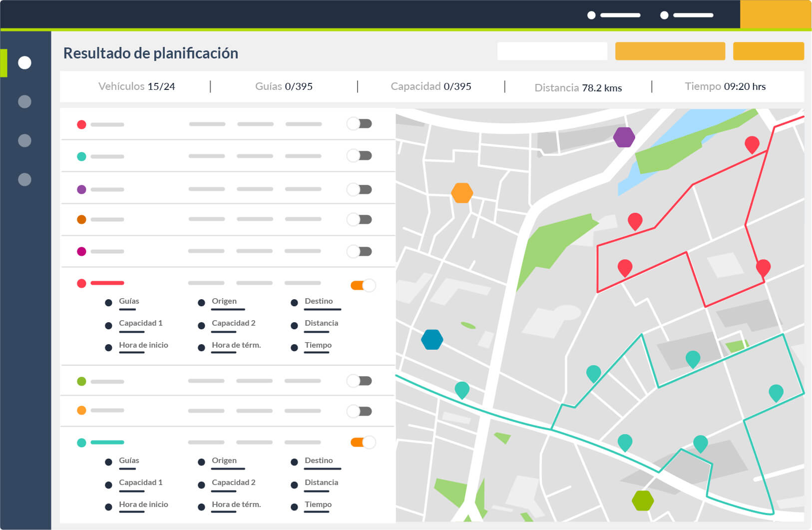Click the 'Resultado de planificación' heading
The image size is (812, 530).
[151, 53]
